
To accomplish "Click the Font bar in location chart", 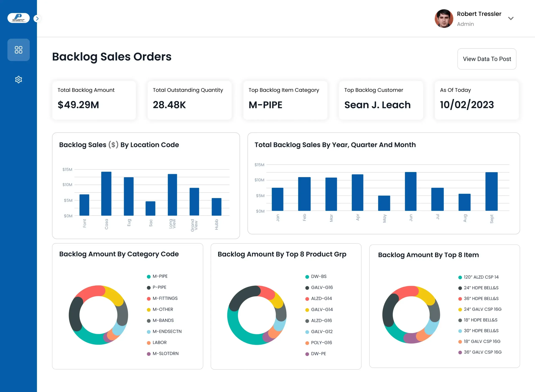I will point(84,205).
